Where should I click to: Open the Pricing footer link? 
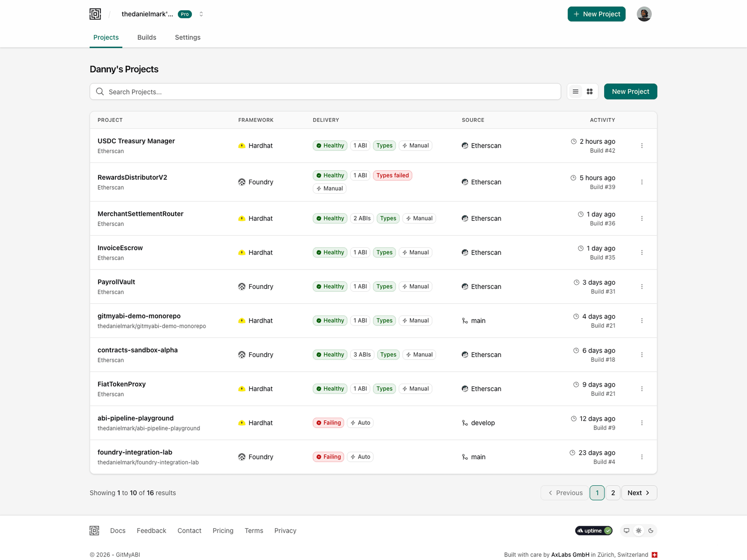pyautogui.click(x=223, y=531)
